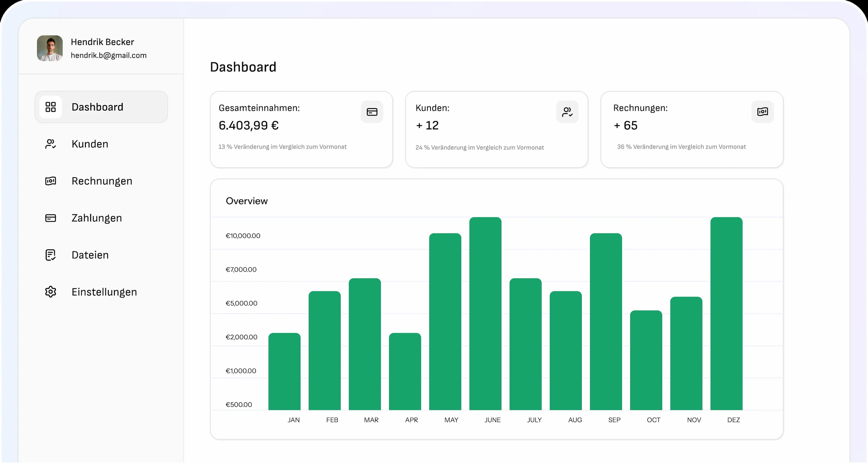
Task: Open Einstellungen from the sidebar
Action: [104, 292]
